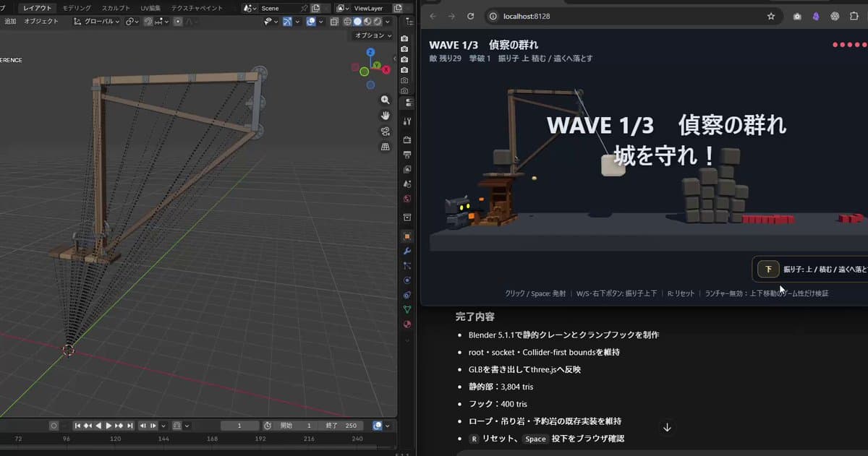Viewport: 868px width, 456px height.
Task: Open the Object Constraints tab
Action: [407, 295]
